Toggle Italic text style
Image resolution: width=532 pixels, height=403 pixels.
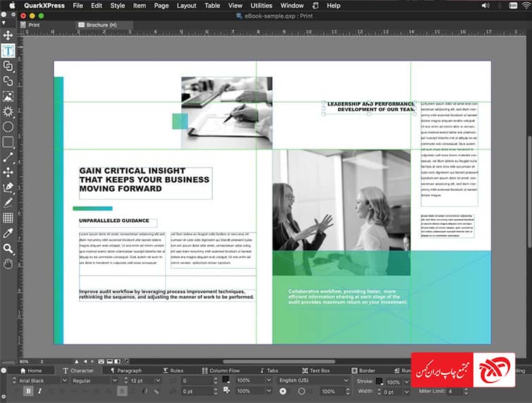pyautogui.click(x=39, y=391)
